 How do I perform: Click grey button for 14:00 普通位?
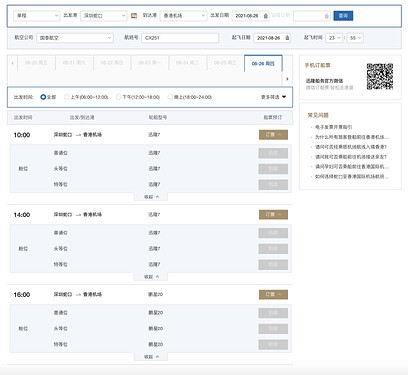tap(273, 233)
